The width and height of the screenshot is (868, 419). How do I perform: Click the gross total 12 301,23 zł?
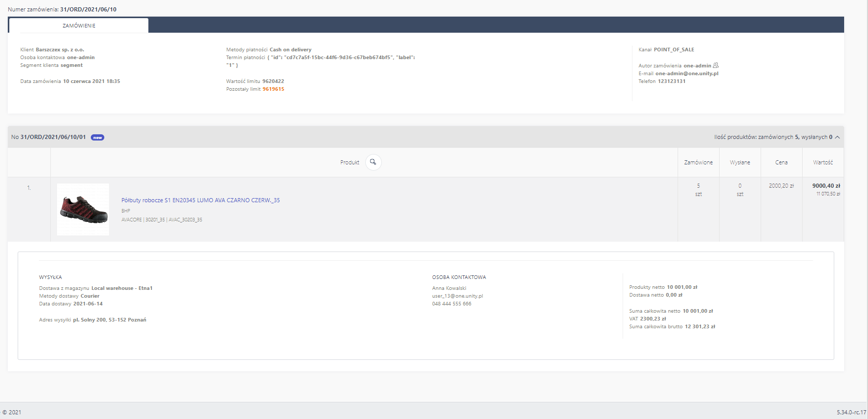click(700, 327)
